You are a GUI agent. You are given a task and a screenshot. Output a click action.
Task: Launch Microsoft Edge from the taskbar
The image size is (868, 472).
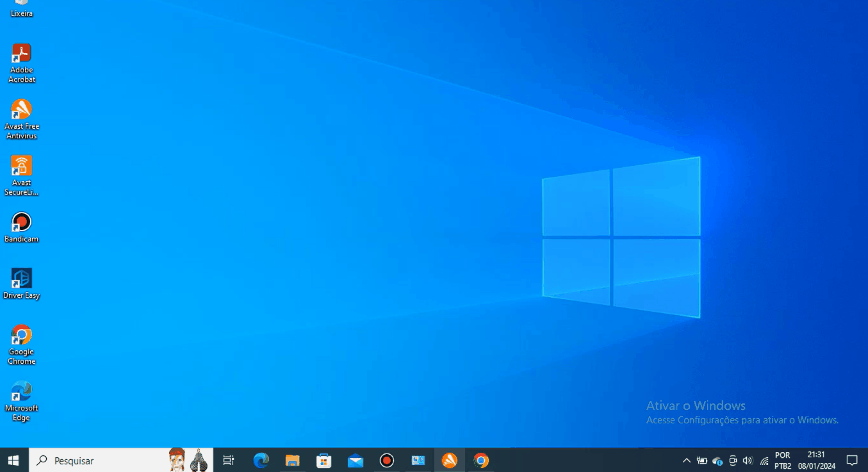pos(261,460)
